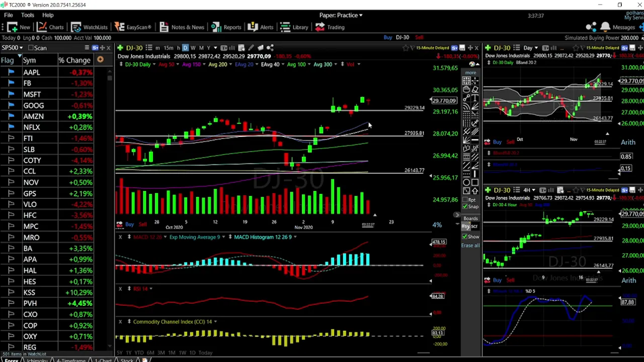Click the orange add column button

(x=100, y=60)
